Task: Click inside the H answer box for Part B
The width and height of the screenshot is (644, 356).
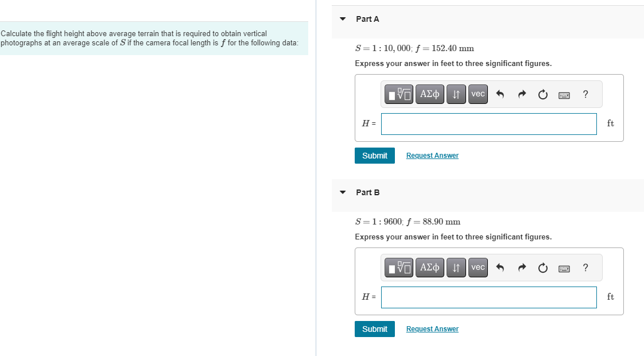Action: pyautogui.click(x=488, y=297)
